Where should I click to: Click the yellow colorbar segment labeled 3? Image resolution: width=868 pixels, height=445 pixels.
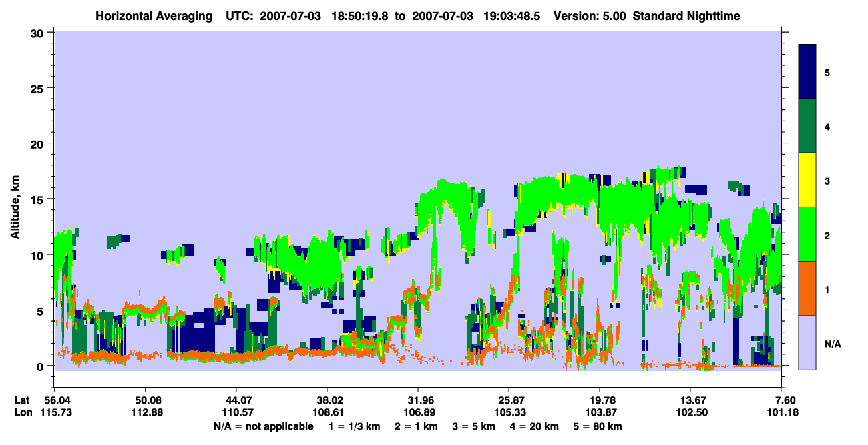pos(807,180)
